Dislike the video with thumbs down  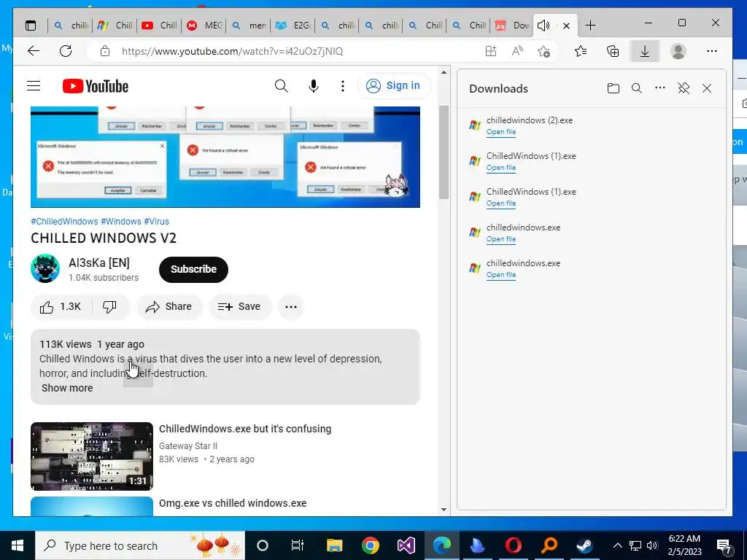coord(109,307)
